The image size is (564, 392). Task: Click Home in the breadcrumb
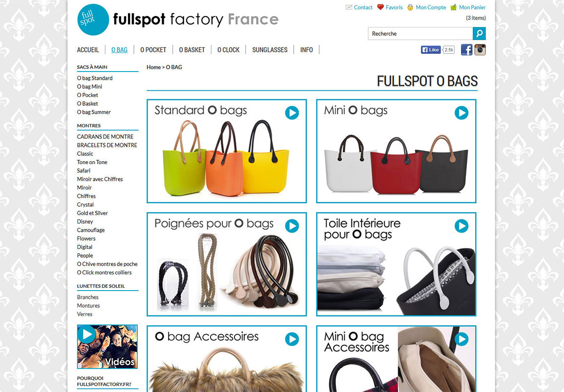[x=154, y=67]
